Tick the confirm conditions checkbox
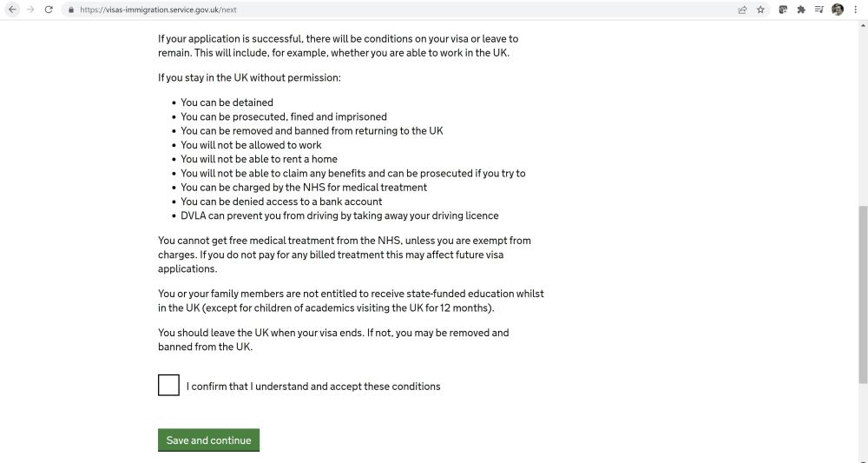 click(x=168, y=385)
